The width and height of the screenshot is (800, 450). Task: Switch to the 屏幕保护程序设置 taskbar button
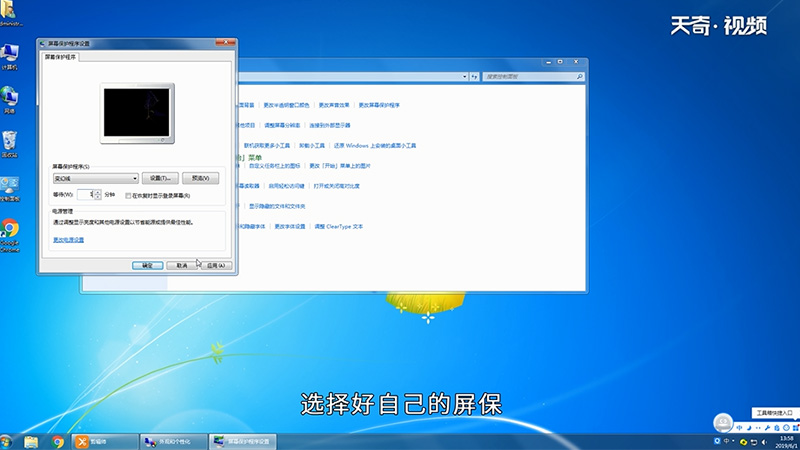242,441
